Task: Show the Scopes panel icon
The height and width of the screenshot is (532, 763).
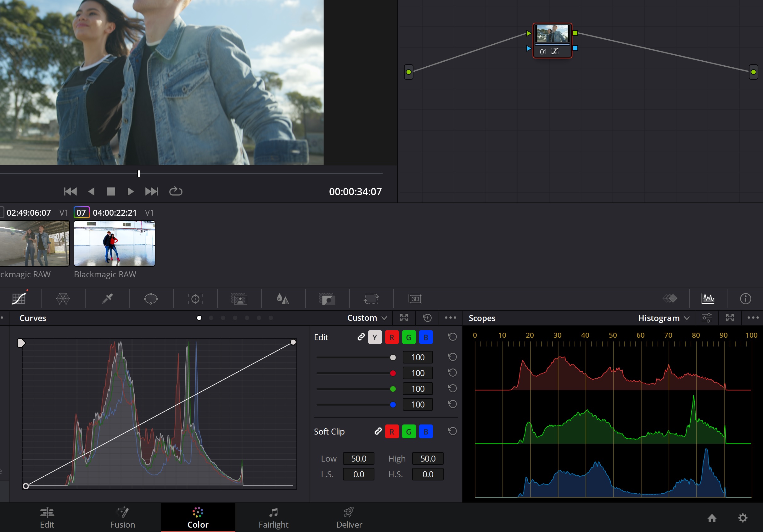Action: click(708, 299)
